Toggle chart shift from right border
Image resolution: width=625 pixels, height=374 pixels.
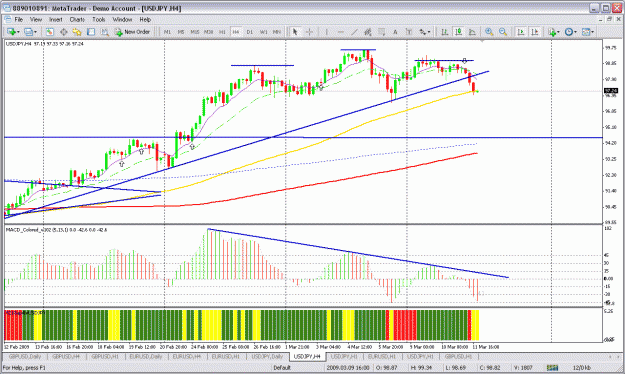pyautogui.click(x=535, y=32)
